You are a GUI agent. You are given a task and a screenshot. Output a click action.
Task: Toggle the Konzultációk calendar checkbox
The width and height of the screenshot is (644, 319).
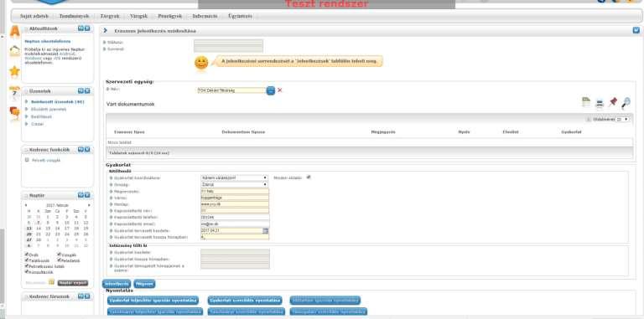(27, 271)
